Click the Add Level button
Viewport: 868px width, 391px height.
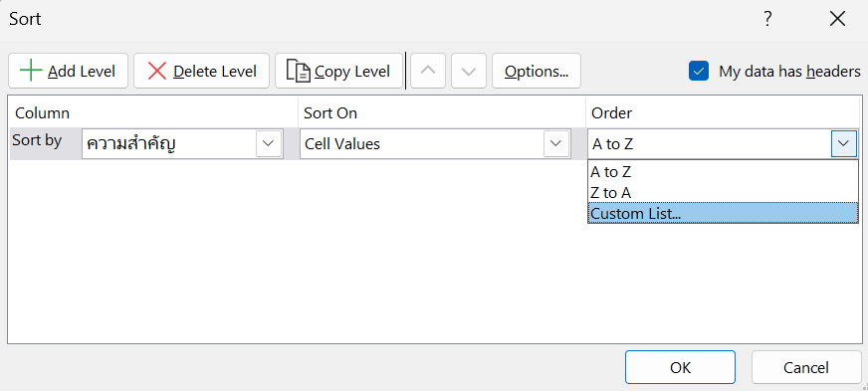68,71
